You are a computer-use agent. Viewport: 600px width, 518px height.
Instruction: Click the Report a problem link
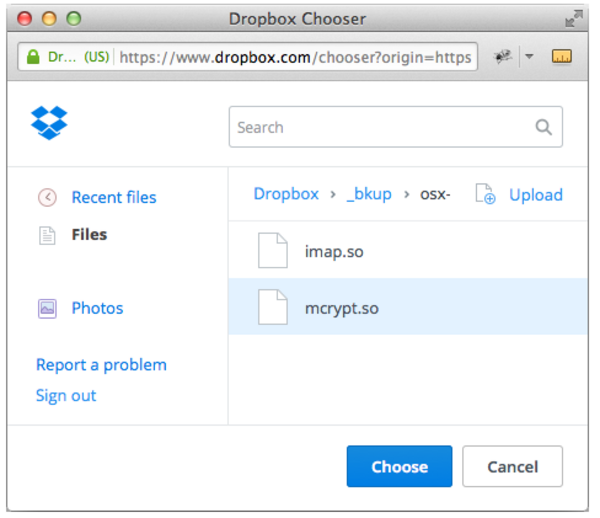tap(101, 365)
